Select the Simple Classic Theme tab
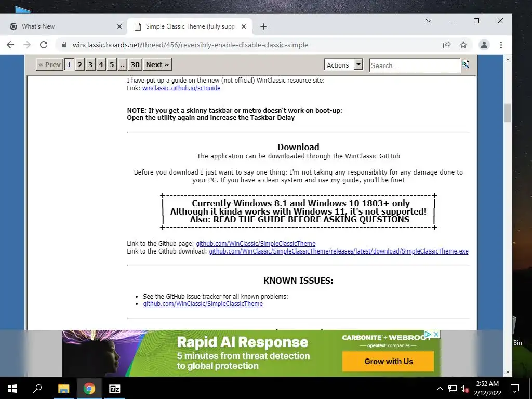Viewport: 532px width, 399px height. pyautogui.click(x=190, y=26)
